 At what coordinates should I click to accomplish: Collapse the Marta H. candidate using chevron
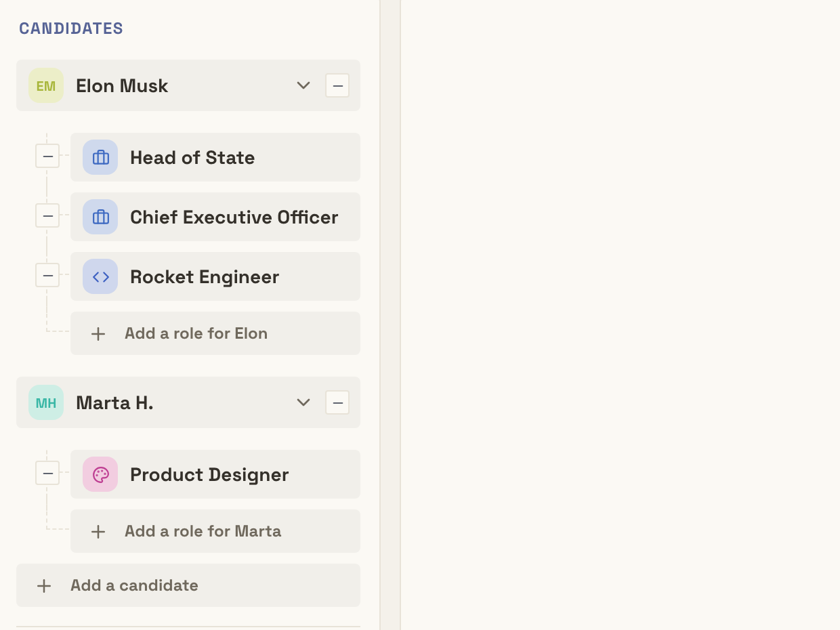click(x=303, y=402)
